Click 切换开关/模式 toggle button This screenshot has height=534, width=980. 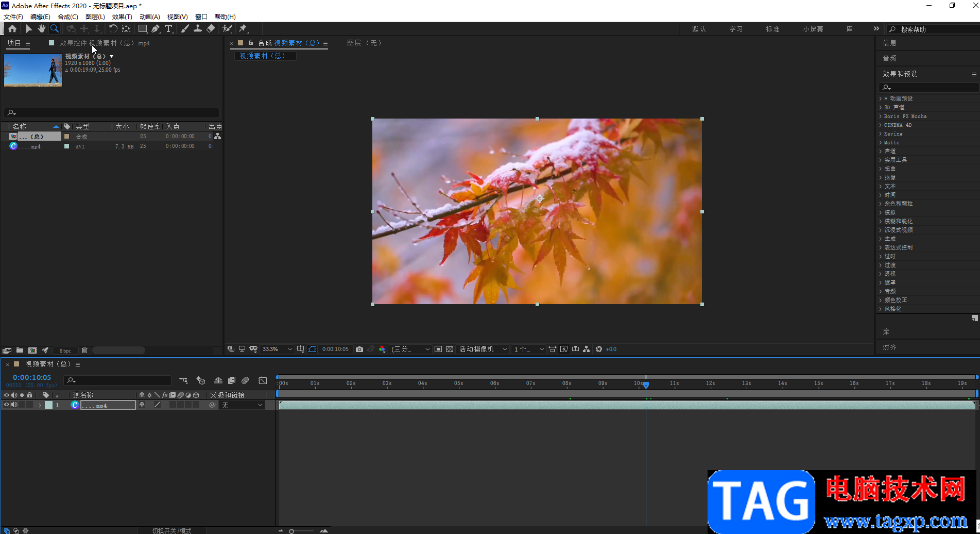tap(171, 530)
